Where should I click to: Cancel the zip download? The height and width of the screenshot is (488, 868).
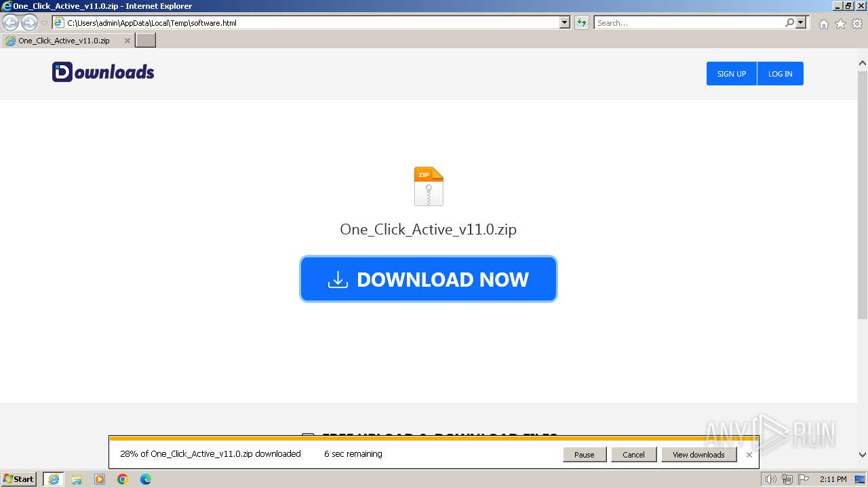pos(633,455)
